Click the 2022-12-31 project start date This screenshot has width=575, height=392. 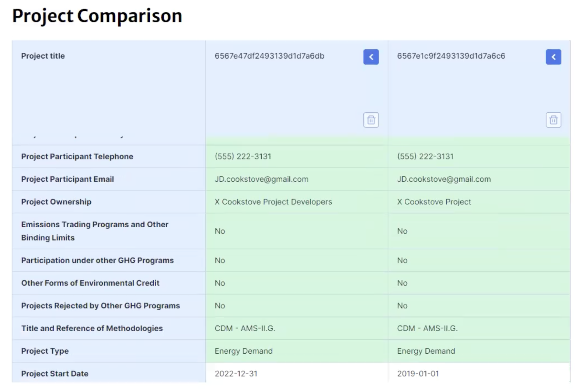[236, 374]
